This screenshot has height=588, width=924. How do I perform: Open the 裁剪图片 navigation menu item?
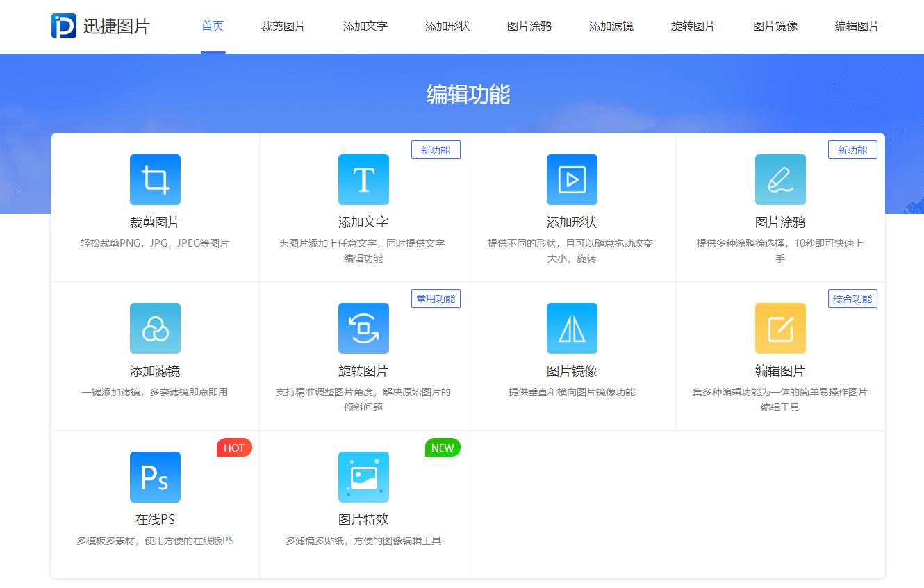(x=283, y=26)
